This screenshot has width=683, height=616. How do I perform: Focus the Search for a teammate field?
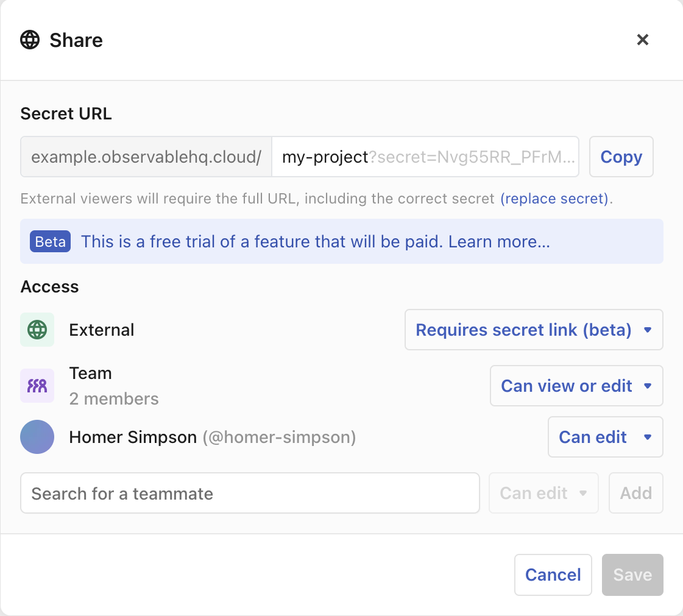pyautogui.click(x=250, y=493)
